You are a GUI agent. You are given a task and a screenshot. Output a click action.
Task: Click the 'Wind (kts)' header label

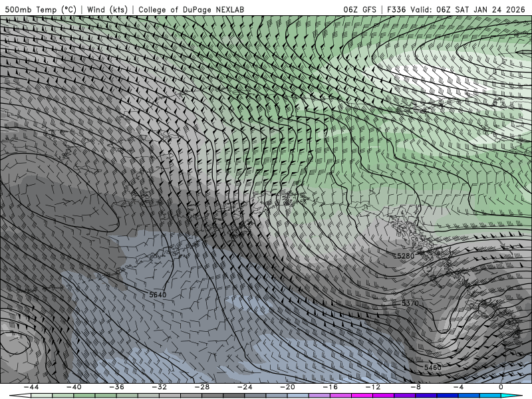pyautogui.click(x=107, y=9)
